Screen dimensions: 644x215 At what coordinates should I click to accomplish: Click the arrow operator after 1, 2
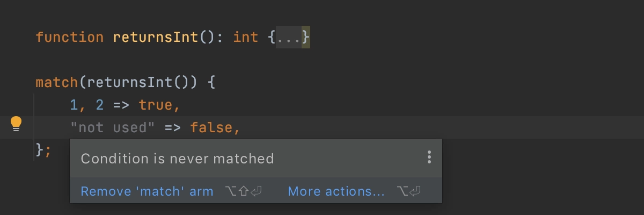coord(121,105)
